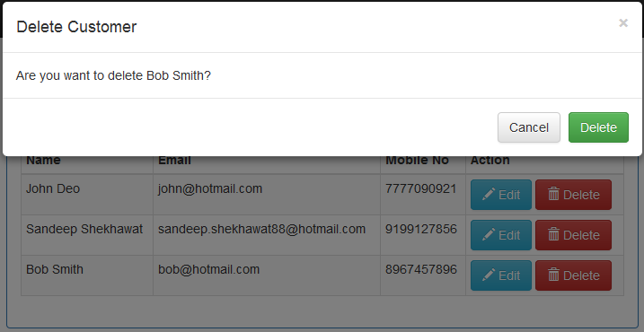
Task: Click the trash icon in Sandeep Shekhawat's row
Action: [553, 234]
